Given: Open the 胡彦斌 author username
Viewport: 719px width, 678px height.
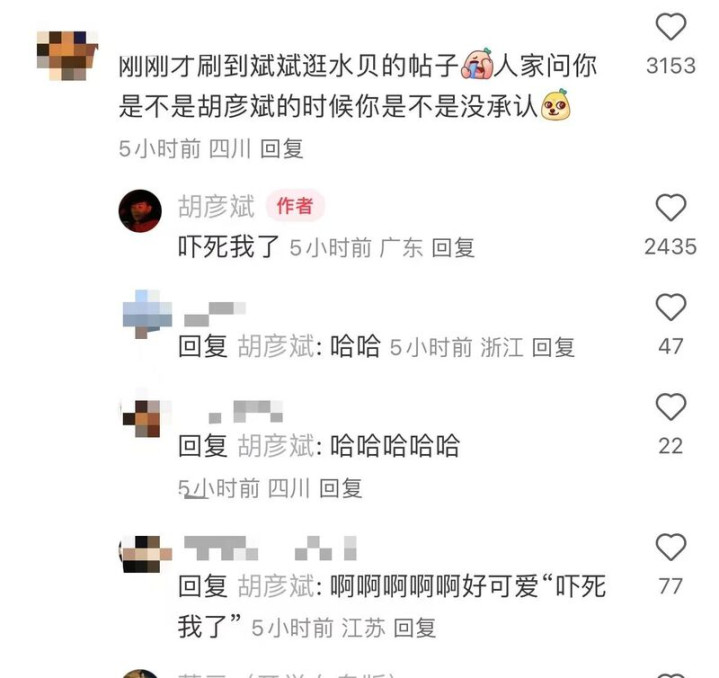Looking at the screenshot, I should 216,207.
